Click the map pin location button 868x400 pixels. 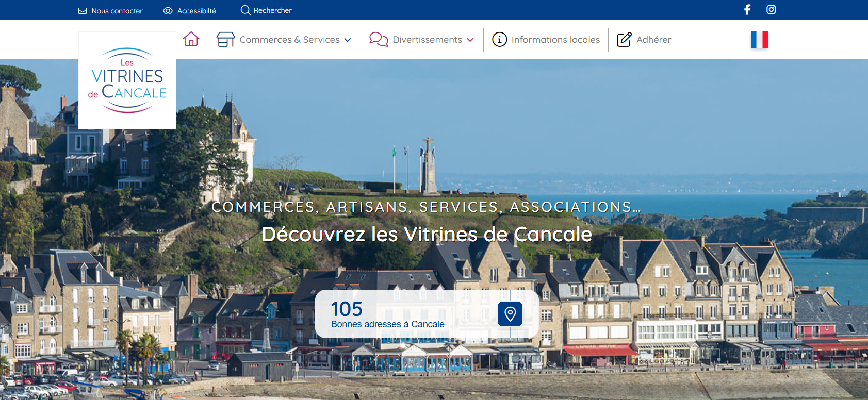click(510, 314)
